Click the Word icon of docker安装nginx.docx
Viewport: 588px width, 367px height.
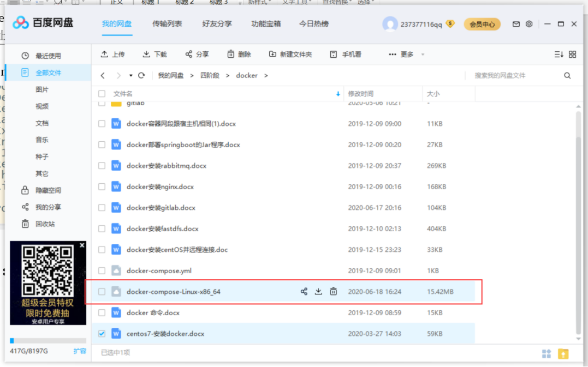[x=116, y=186]
